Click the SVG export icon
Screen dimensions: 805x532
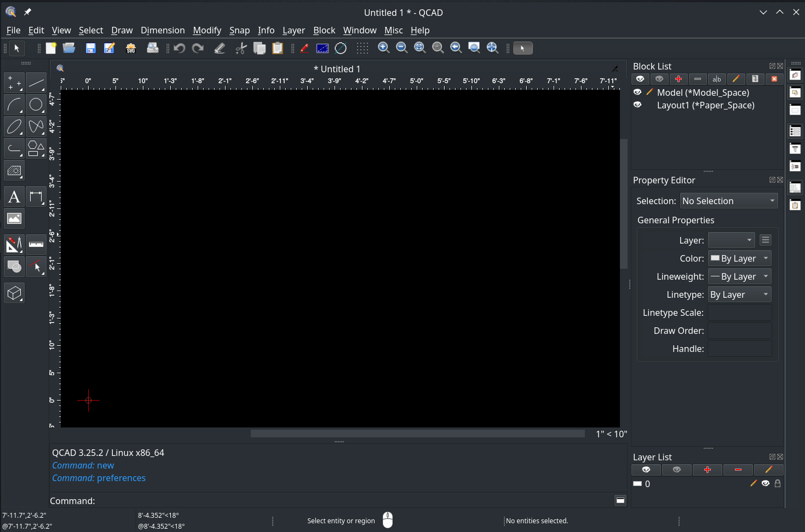point(131,48)
